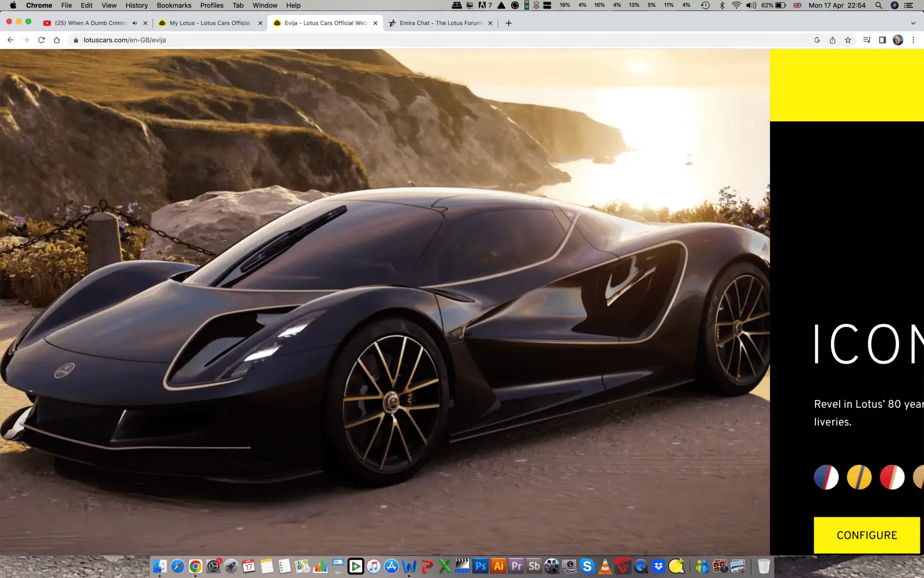The height and width of the screenshot is (578, 924).
Task: Share this page via the share icon
Action: [x=832, y=40]
